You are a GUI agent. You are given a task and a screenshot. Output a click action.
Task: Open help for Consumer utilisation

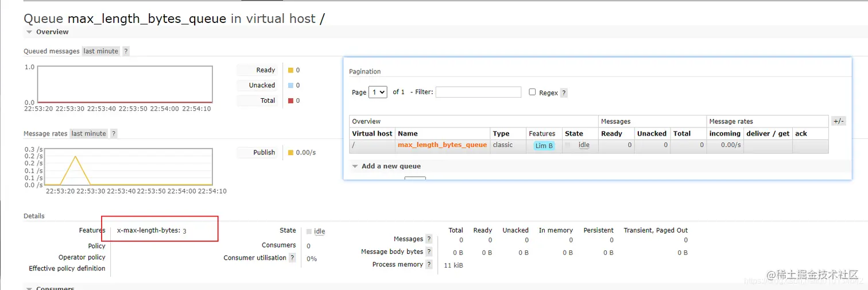(x=292, y=258)
